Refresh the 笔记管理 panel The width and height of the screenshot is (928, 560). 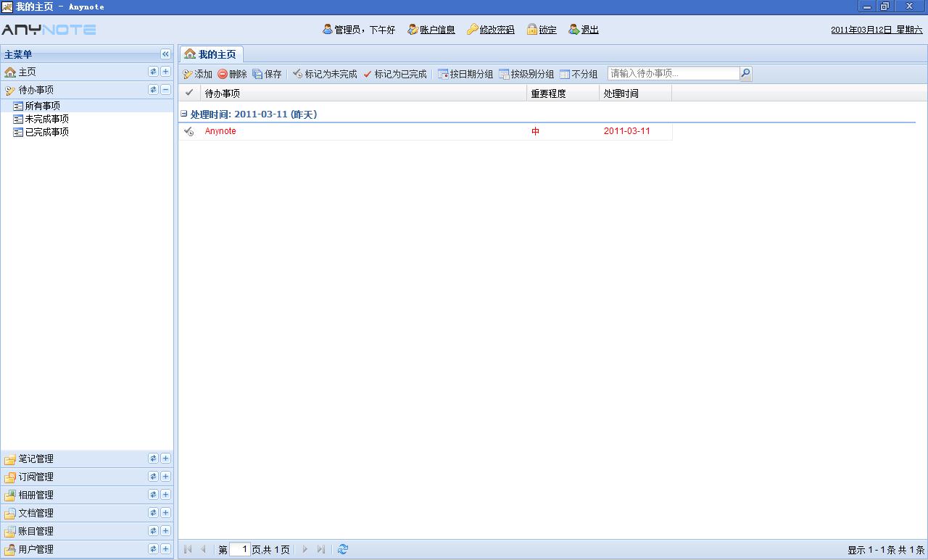point(153,458)
